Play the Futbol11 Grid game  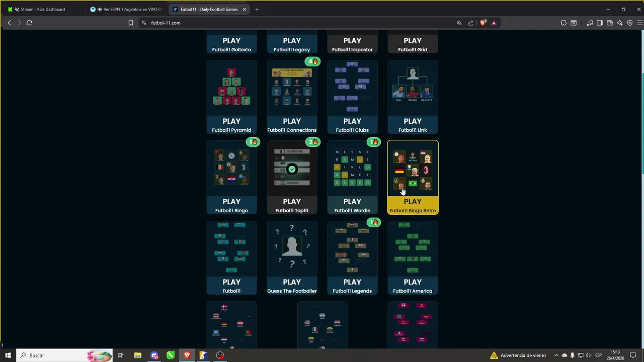click(413, 41)
